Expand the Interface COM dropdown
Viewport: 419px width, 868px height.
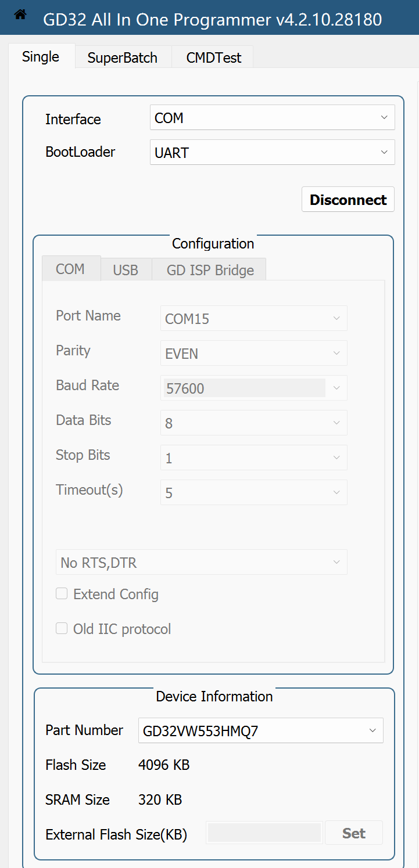click(273, 117)
